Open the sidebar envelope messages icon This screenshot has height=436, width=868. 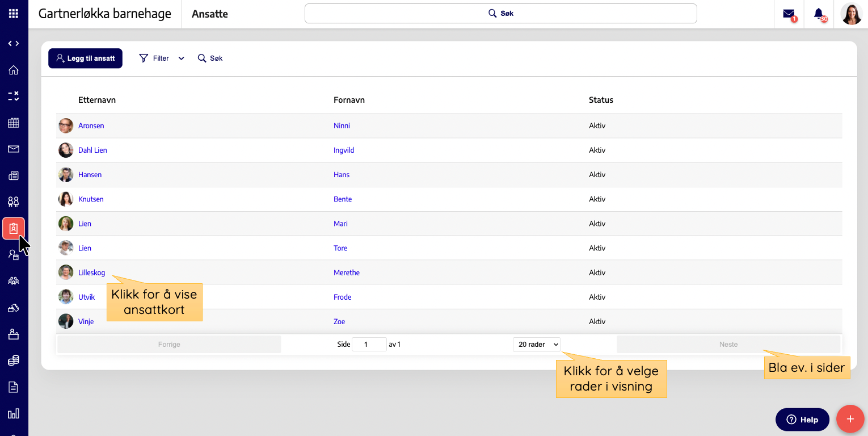(14, 149)
